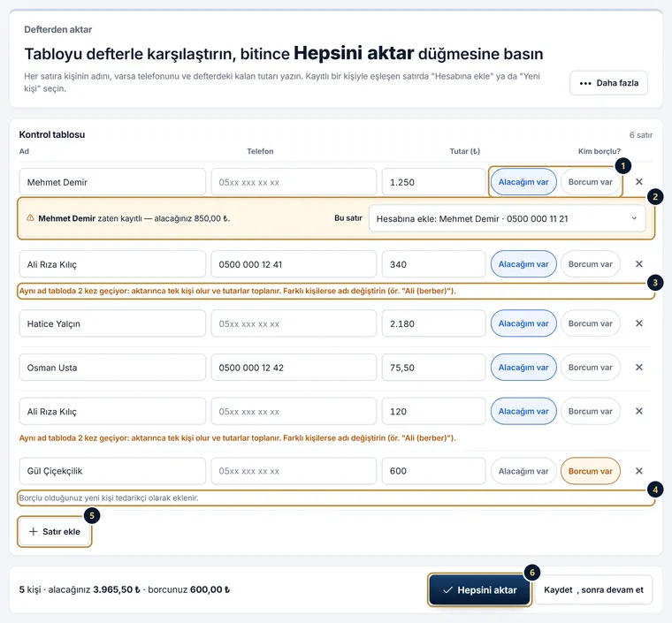Open the Hesabına ekle: Mehmet Demir dropdown
Viewport: 672px width, 623px height.
click(x=507, y=219)
